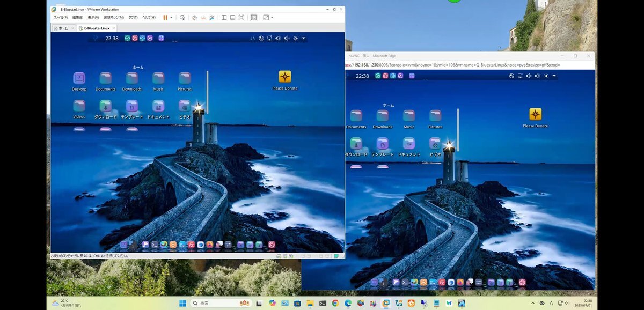Expand the panel menu arrow in the VMware guest

point(304,38)
